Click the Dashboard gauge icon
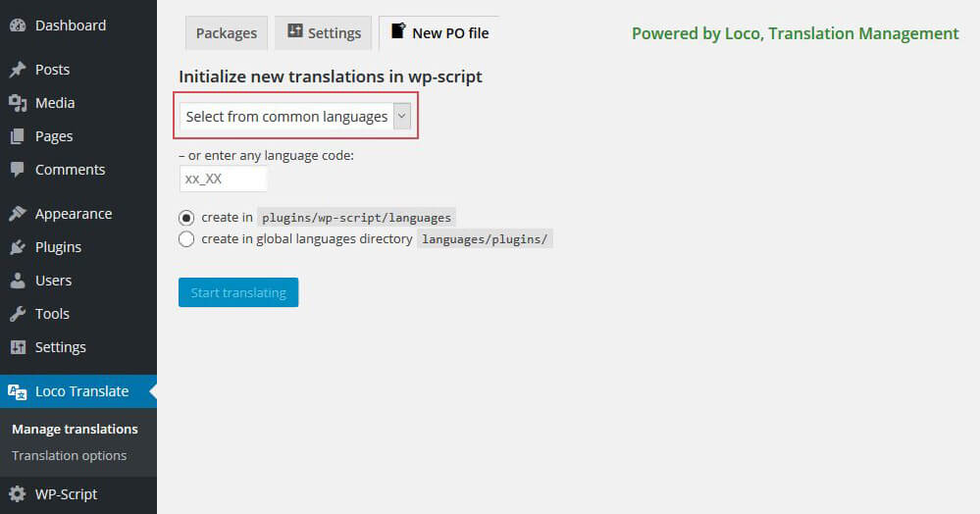 point(18,26)
